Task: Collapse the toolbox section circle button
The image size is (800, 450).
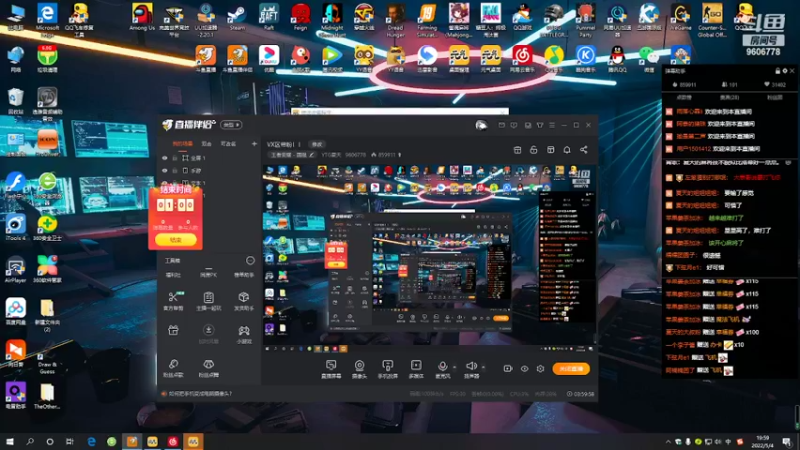Action: pos(250,261)
